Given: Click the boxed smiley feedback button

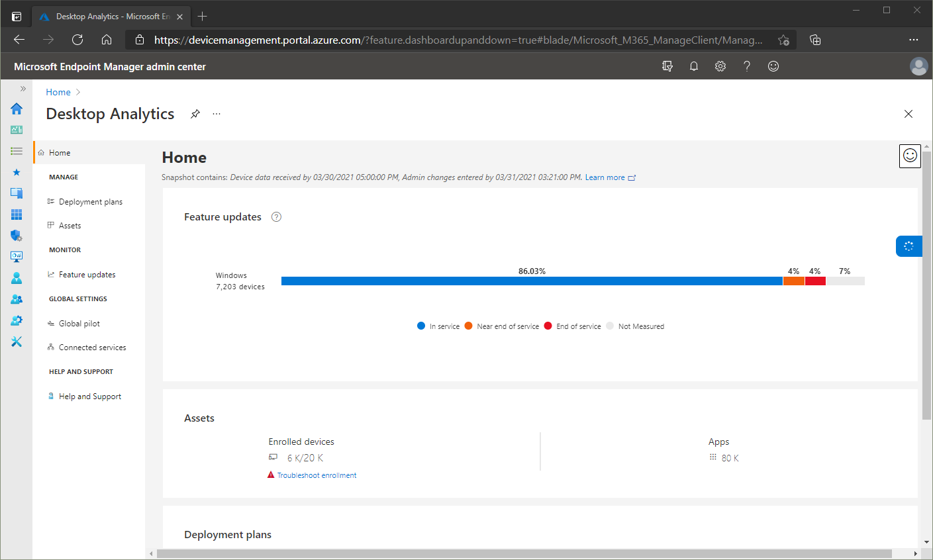Looking at the screenshot, I should (910, 156).
